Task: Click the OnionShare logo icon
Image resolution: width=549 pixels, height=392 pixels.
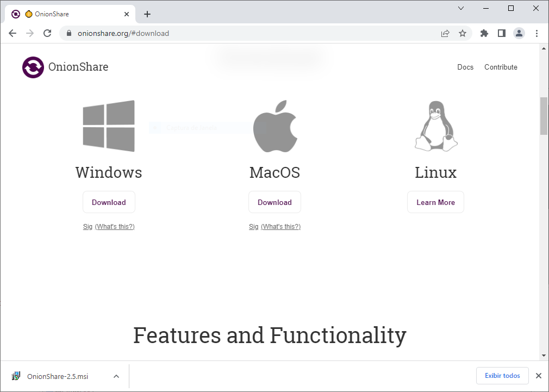Action: click(x=33, y=67)
